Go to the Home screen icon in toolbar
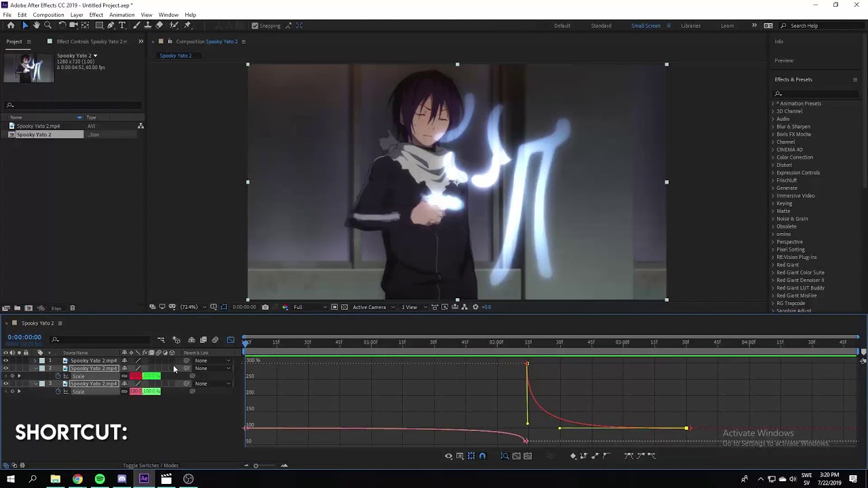The height and width of the screenshot is (488, 868). (x=11, y=25)
